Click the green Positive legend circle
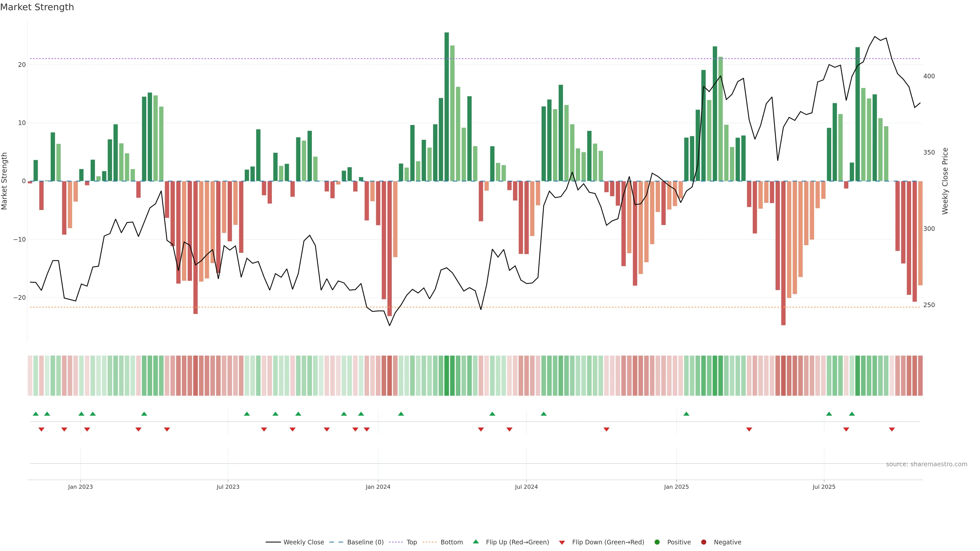This screenshot has height=551, width=980. click(x=657, y=542)
